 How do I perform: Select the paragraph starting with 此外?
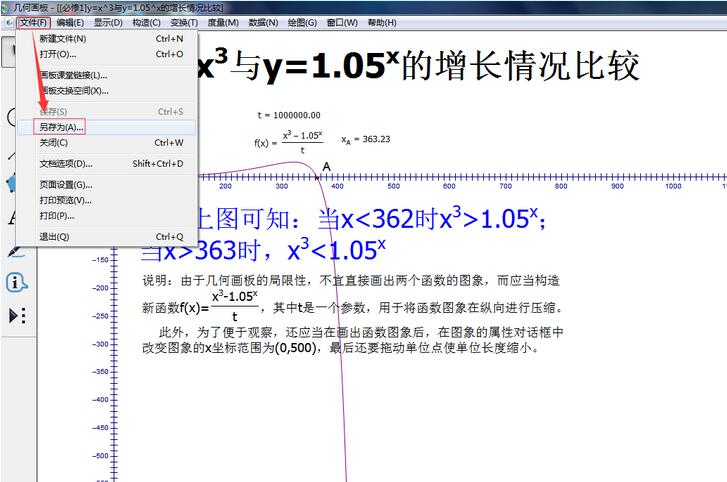pos(352,340)
